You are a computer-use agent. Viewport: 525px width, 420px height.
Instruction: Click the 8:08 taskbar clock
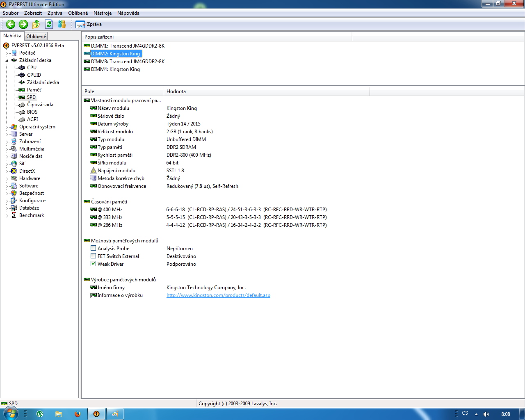pyautogui.click(x=506, y=414)
